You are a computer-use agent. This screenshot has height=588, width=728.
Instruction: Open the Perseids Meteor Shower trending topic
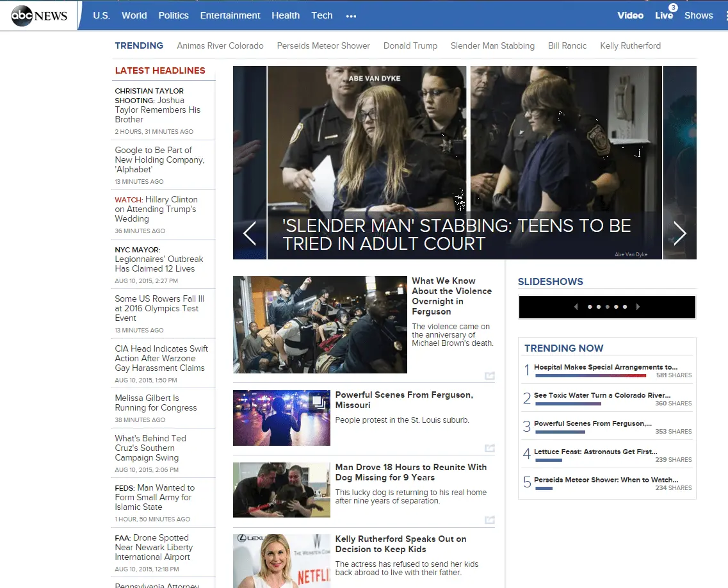[x=323, y=45]
